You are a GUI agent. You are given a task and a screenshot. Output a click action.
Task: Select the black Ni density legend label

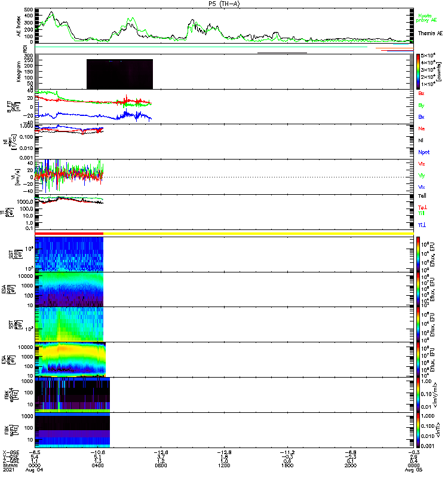tap(421, 140)
